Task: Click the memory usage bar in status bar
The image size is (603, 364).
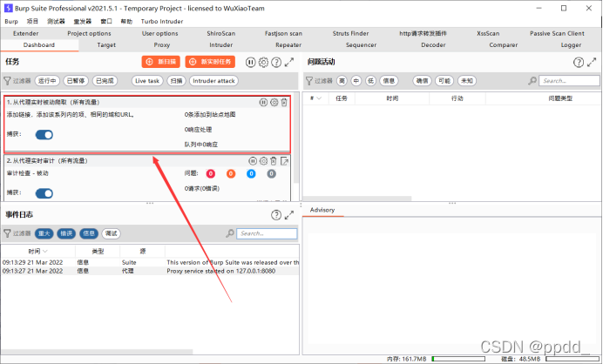Action: pyautogui.click(x=458, y=359)
